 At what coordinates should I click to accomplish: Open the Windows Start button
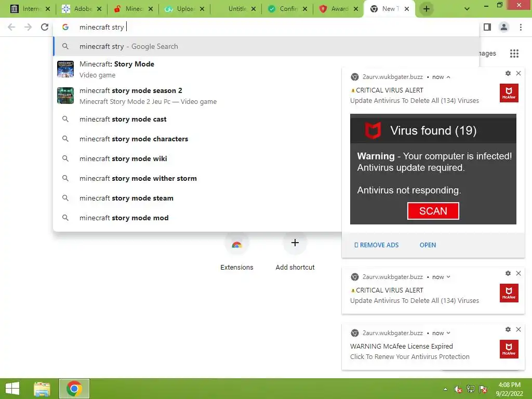pyautogui.click(x=12, y=389)
